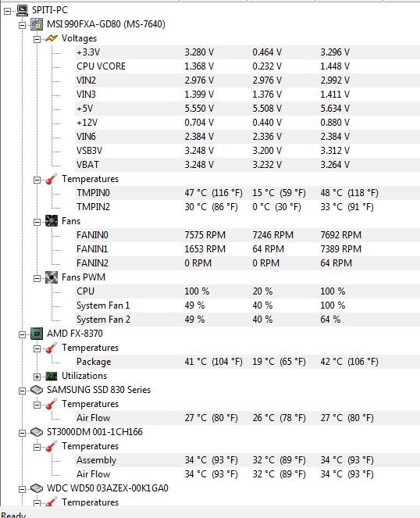The width and height of the screenshot is (420, 518).
Task: Click the MSI 990FXA-GD80 motherboard icon
Action: pos(37,24)
